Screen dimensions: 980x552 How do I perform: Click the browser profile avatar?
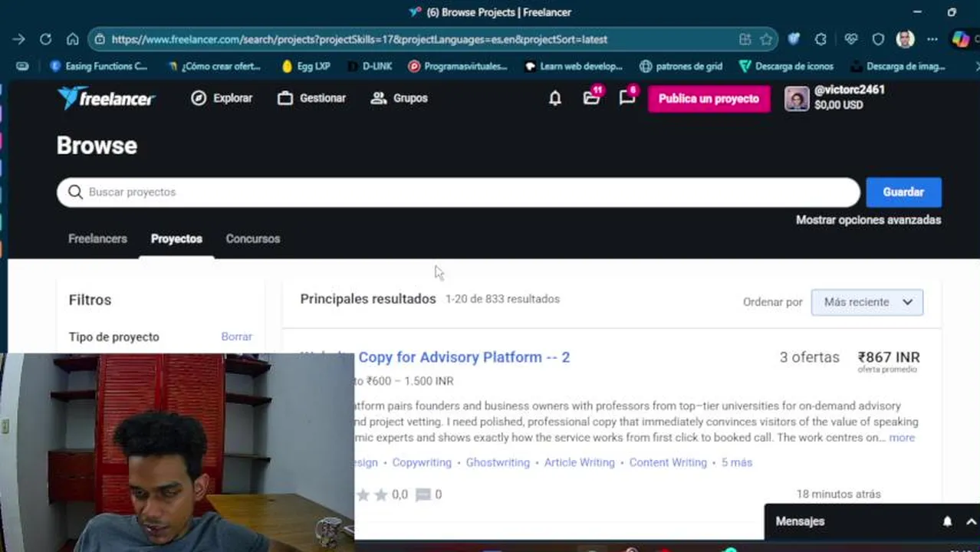(906, 39)
